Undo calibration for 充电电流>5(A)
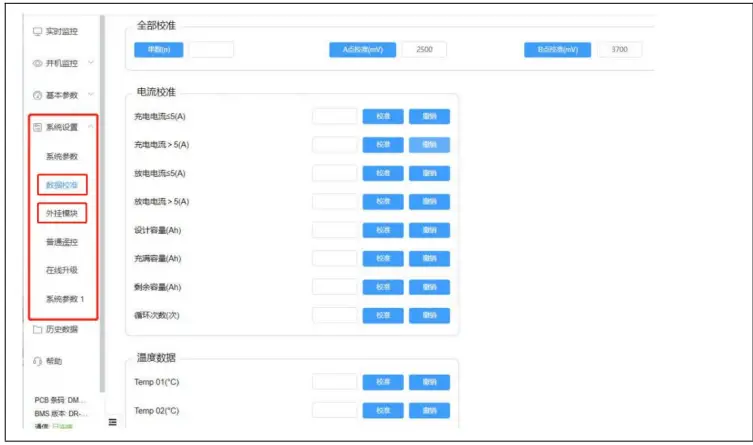The height and width of the screenshot is (445, 753). click(429, 144)
